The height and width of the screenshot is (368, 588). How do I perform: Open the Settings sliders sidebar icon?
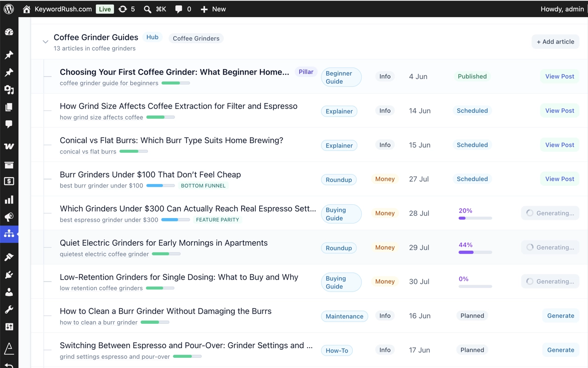(x=9, y=327)
